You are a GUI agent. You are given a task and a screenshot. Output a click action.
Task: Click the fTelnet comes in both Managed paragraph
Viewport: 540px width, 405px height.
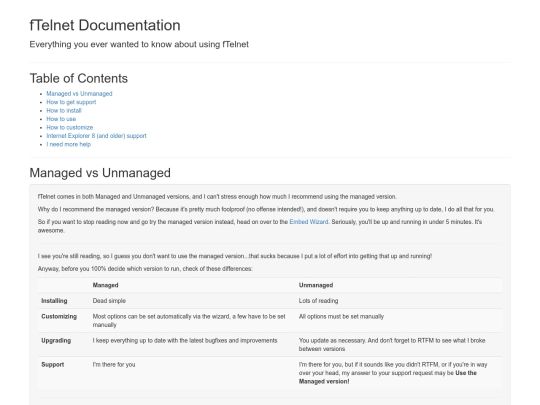(x=217, y=197)
